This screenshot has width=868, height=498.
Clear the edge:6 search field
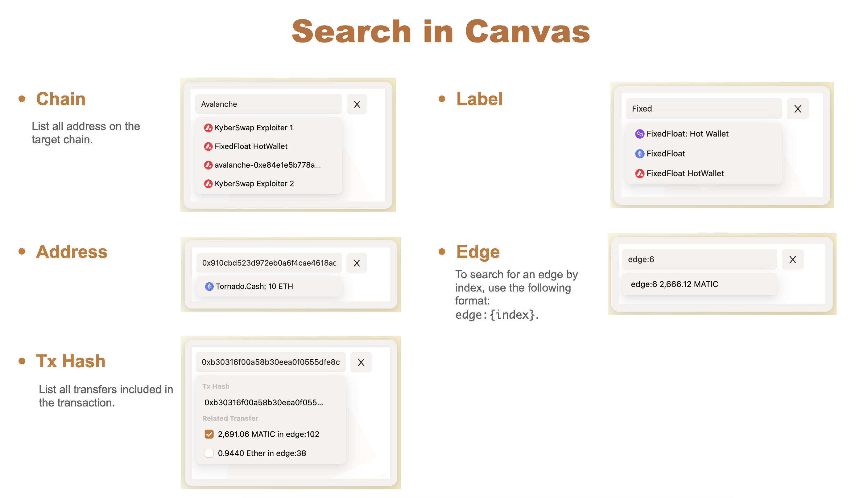(792, 259)
